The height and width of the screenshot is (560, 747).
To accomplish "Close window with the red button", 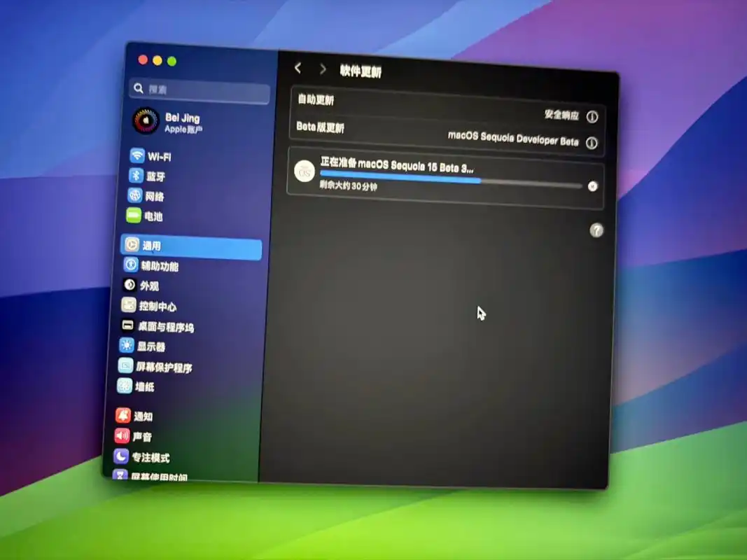I will pyautogui.click(x=143, y=59).
